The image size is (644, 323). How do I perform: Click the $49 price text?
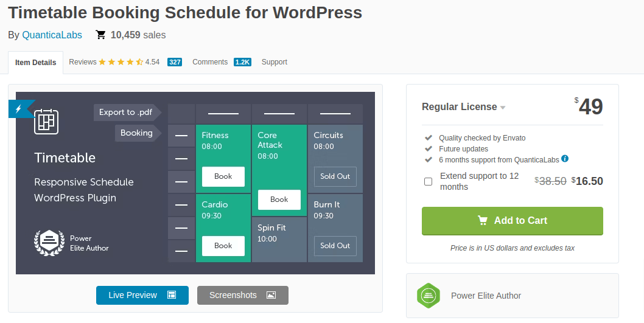(x=589, y=106)
